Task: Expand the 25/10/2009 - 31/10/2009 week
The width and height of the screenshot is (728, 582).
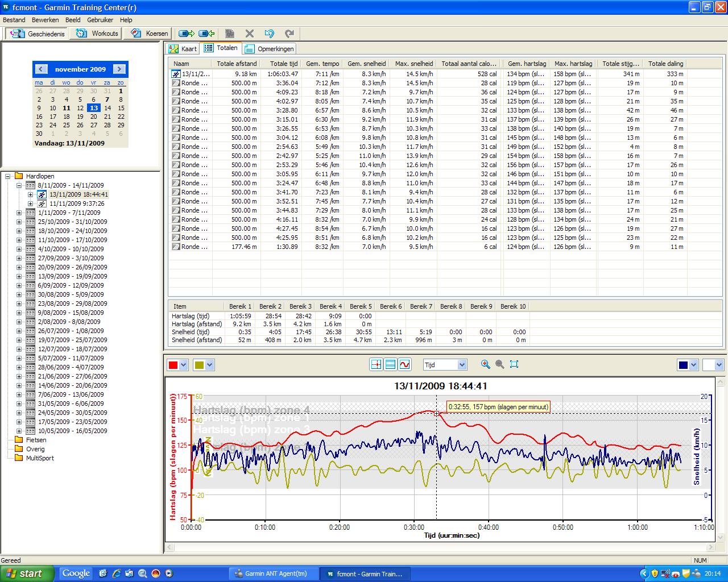Action: 19,222
